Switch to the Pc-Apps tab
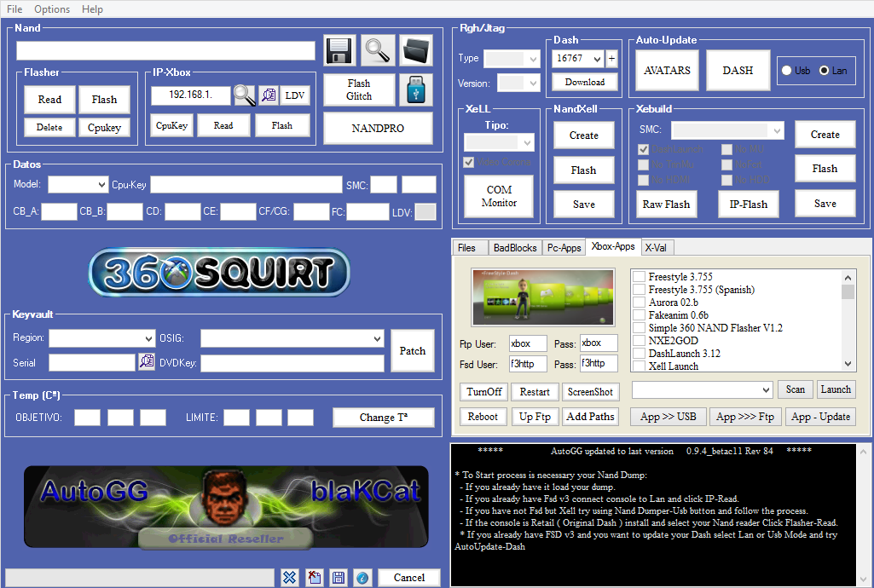 coord(564,248)
